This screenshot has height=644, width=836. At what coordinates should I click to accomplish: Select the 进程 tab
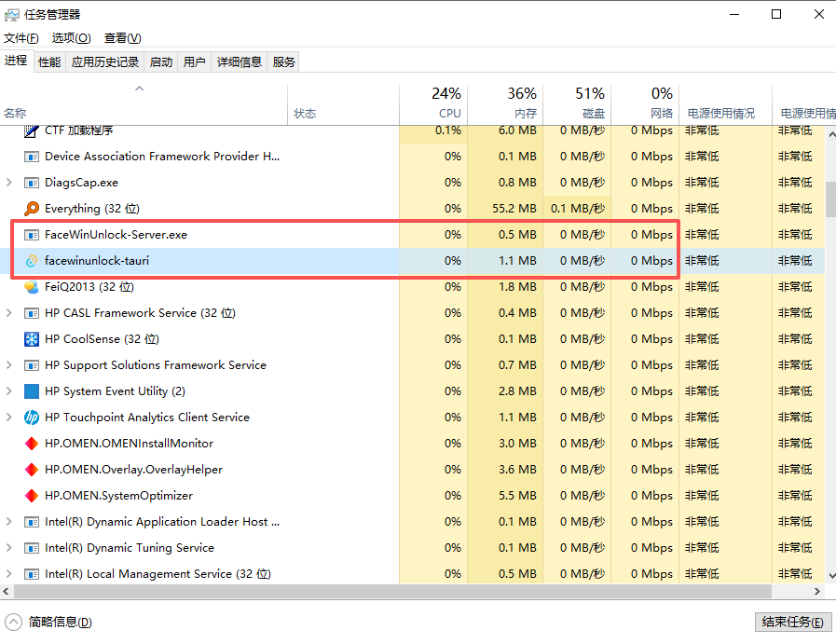click(16, 61)
